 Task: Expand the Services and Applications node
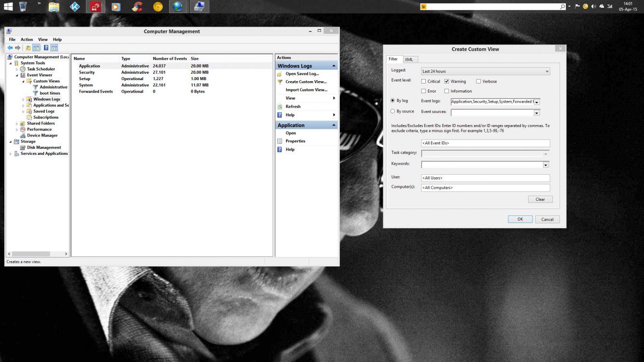tap(11, 154)
